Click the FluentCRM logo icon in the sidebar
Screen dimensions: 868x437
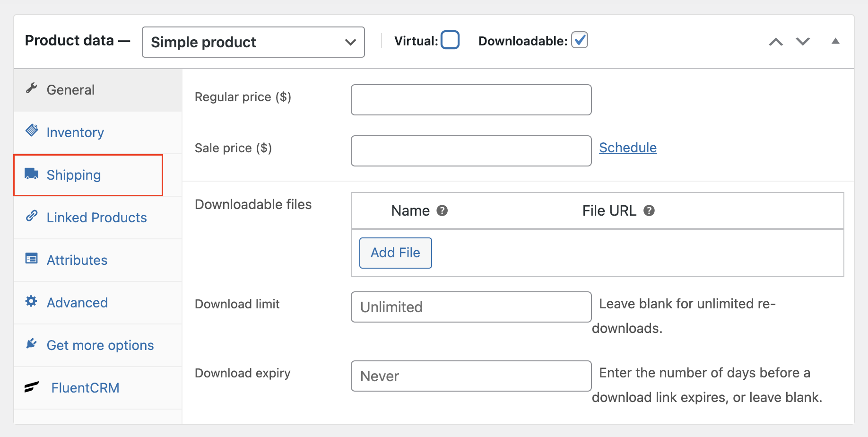pyautogui.click(x=31, y=387)
